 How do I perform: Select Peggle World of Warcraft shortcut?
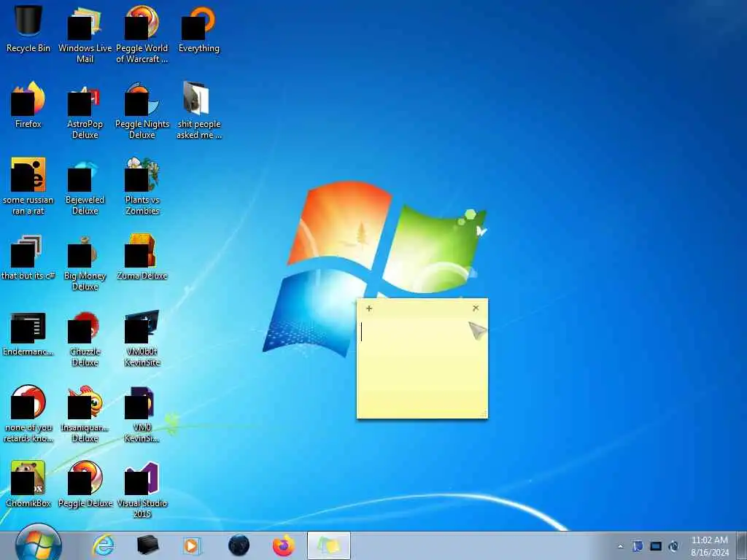(x=142, y=34)
